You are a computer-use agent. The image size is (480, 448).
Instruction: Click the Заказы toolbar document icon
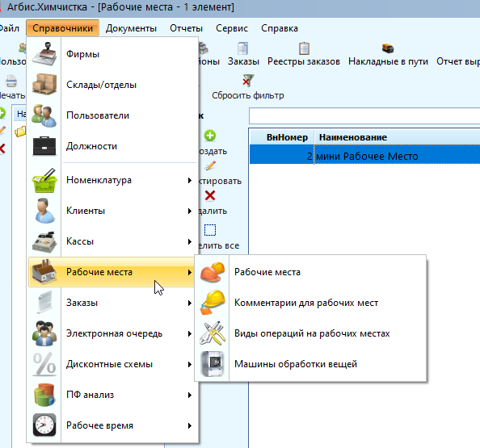pyautogui.click(x=243, y=48)
